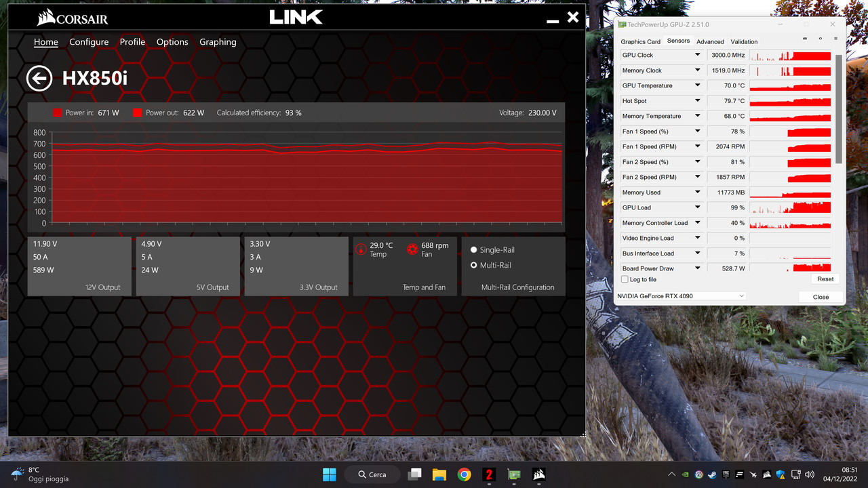868x488 pixels.
Task: Open the Graphing tab in Corsair Link
Action: click(218, 42)
